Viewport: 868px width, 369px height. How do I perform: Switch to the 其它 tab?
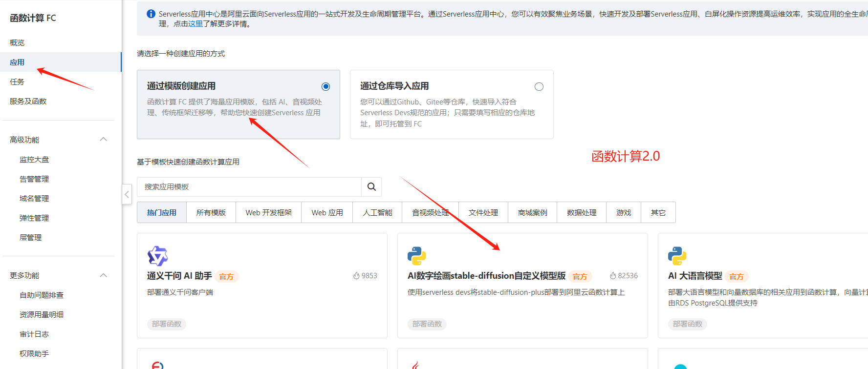[658, 212]
